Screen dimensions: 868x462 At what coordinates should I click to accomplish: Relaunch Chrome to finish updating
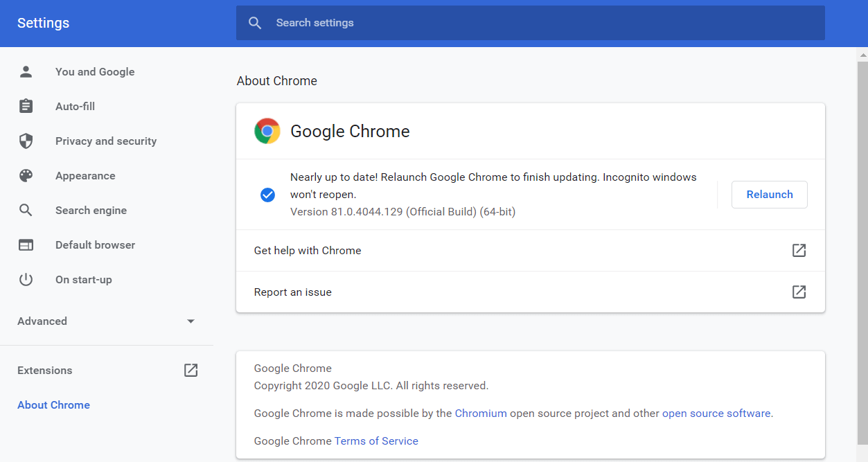click(x=769, y=195)
